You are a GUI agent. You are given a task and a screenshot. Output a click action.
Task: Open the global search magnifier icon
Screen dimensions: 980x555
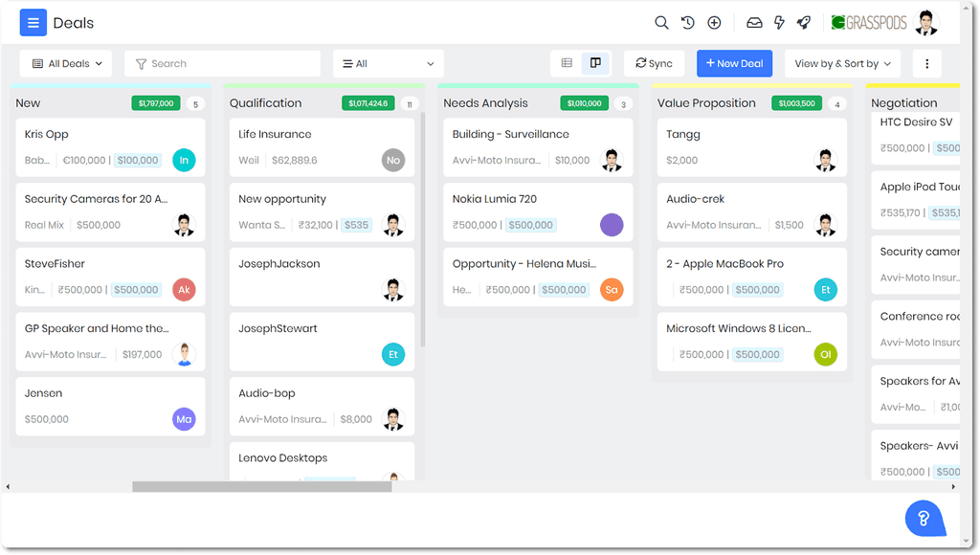point(661,22)
